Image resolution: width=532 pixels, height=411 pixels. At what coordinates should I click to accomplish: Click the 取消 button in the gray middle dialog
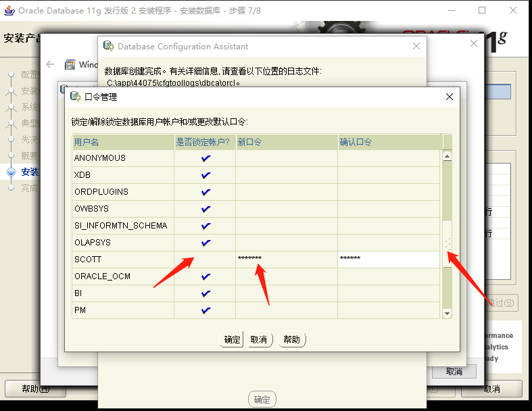tap(454, 372)
